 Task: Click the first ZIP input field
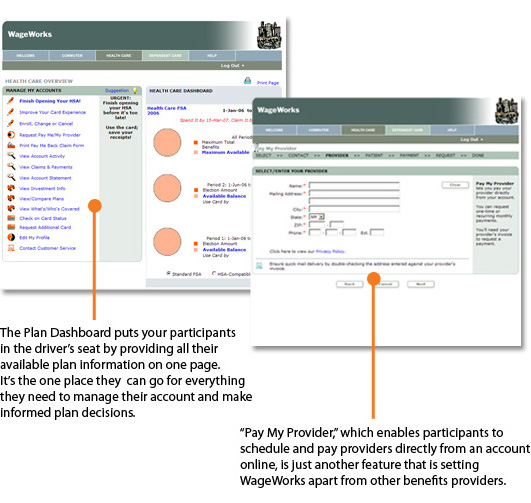(x=317, y=224)
